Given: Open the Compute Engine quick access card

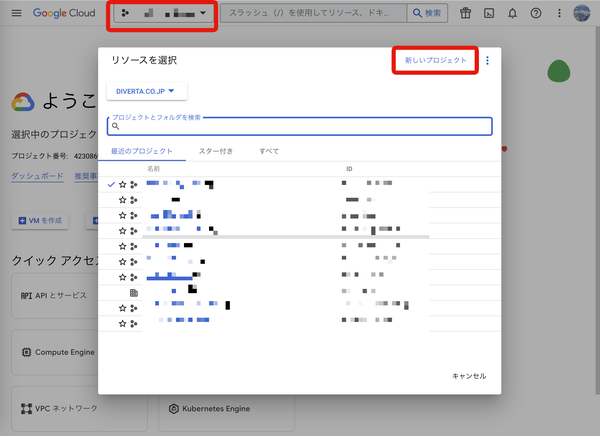Looking at the screenshot, I should pos(54,352).
